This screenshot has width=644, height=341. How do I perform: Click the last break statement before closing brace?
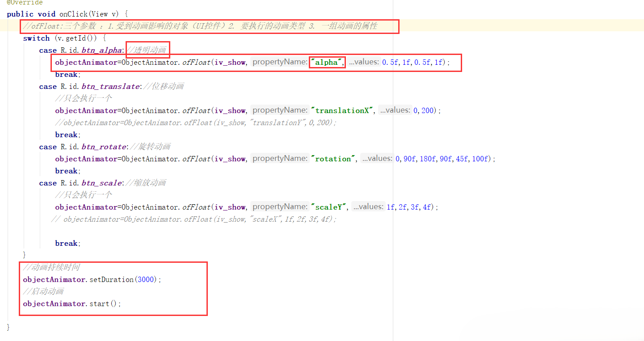(x=67, y=243)
